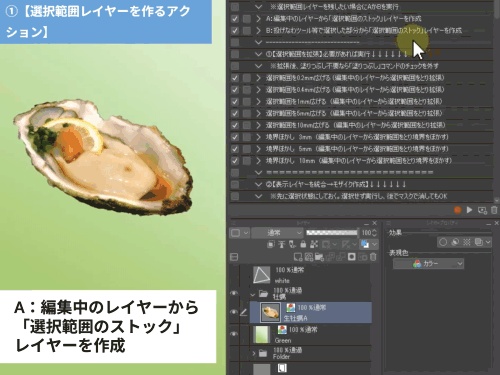Open the layer color dropdown arrow
Image resolution: width=500 pixels, height=375 pixels.
[x=374, y=244]
